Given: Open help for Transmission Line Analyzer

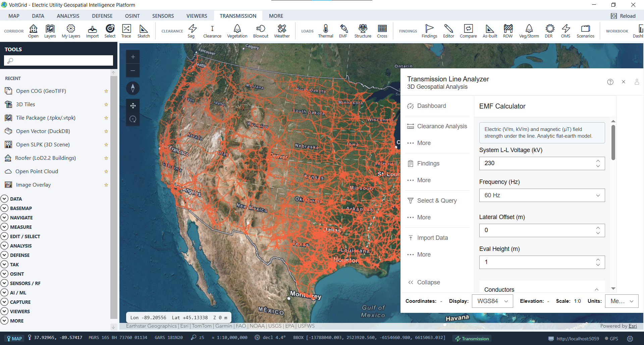Looking at the screenshot, I should click(x=610, y=82).
